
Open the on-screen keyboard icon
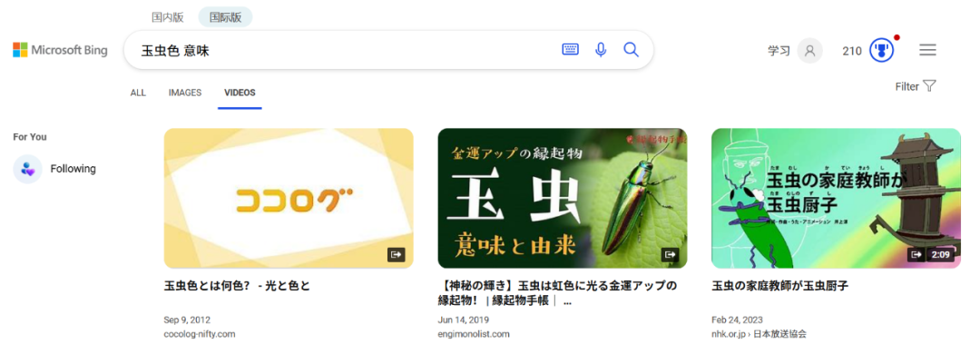570,50
